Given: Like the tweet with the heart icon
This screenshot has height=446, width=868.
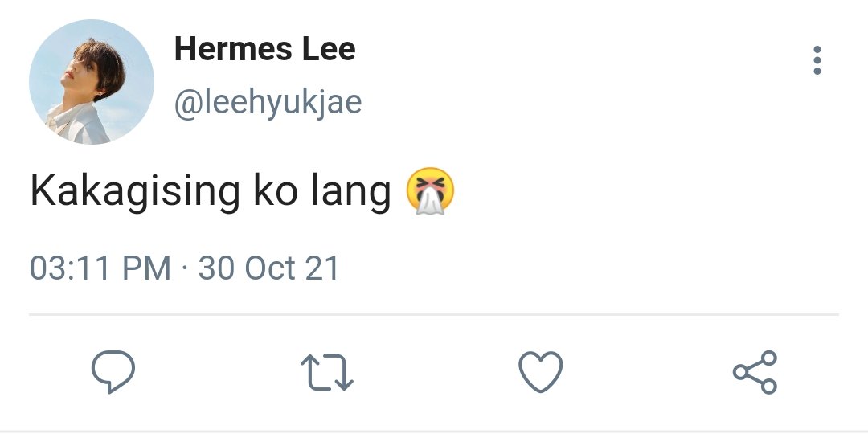Looking at the screenshot, I should [x=540, y=372].
